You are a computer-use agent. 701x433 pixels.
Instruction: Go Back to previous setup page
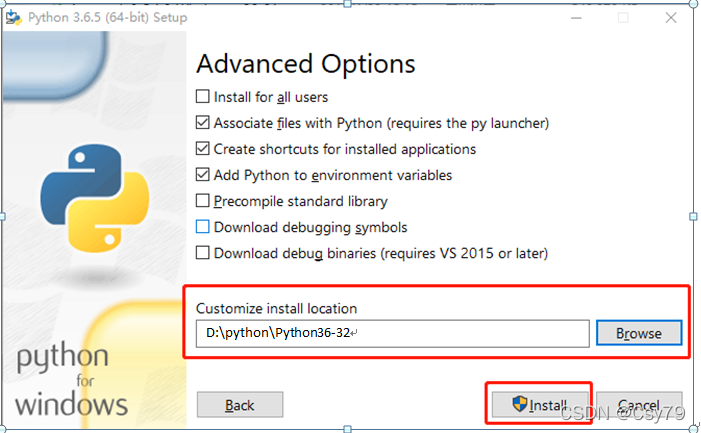tap(240, 405)
